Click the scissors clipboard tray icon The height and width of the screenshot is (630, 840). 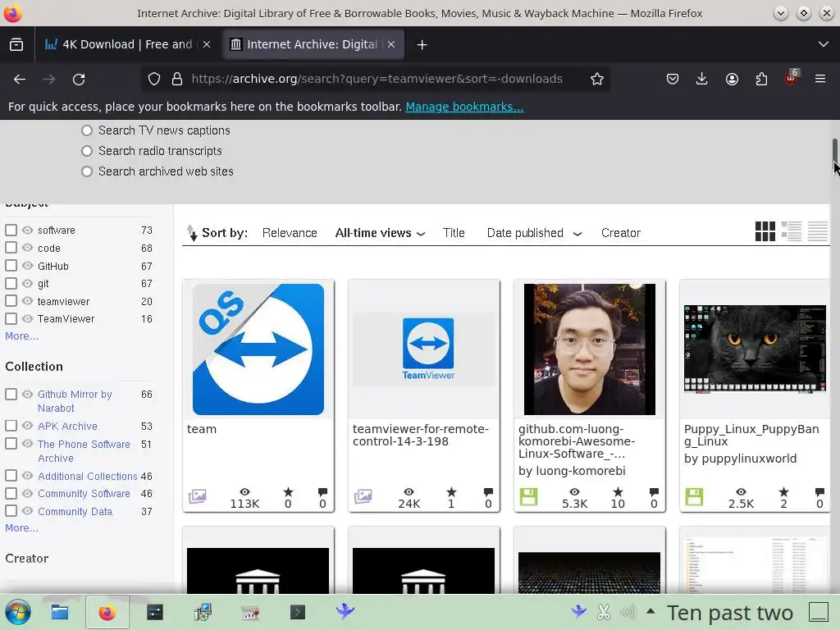pyautogui.click(x=604, y=612)
